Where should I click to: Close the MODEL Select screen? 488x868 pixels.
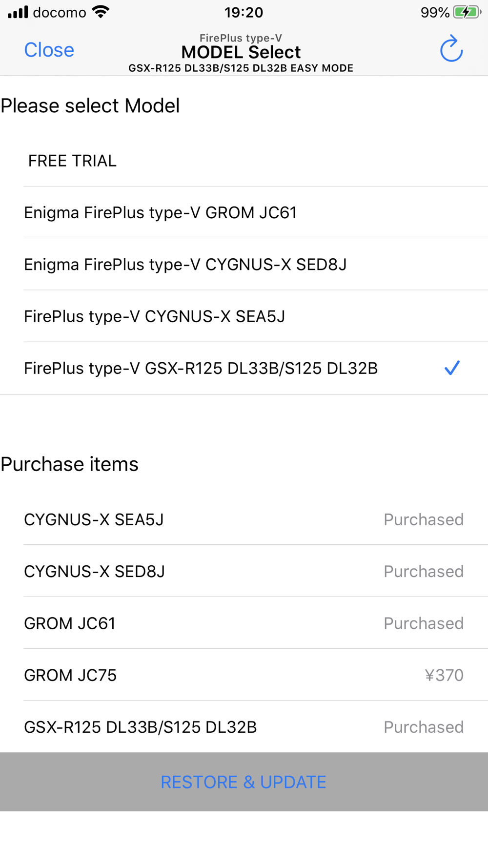point(49,50)
